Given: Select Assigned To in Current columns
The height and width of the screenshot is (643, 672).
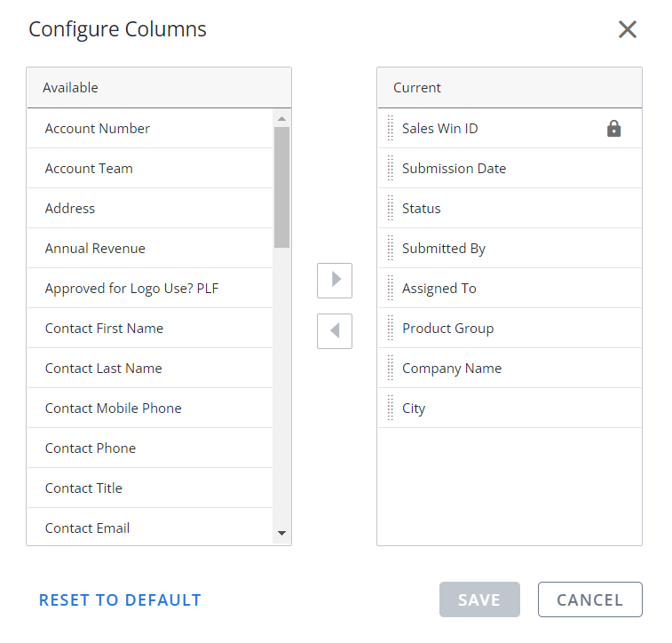Looking at the screenshot, I should 510,288.
